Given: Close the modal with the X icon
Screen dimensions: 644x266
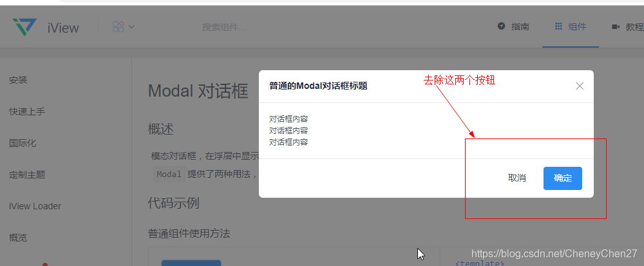Looking at the screenshot, I should coord(580,86).
